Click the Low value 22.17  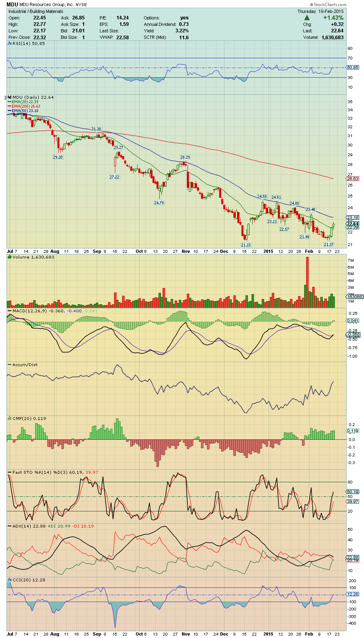click(40, 31)
